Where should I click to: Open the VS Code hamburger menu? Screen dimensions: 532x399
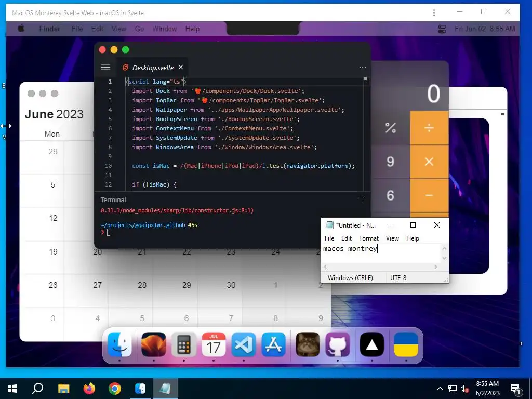point(105,67)
